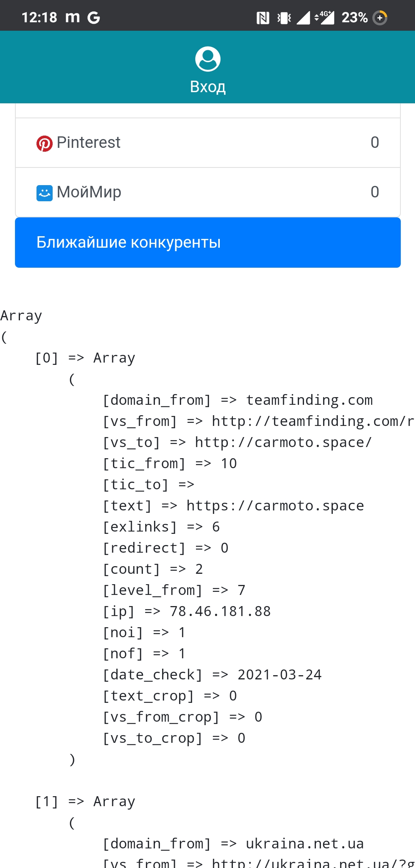Image resolution: width=415 pixels, height=868 pixels.
Task: Tap the IP address 78.46.181.88
Action: 220,611
